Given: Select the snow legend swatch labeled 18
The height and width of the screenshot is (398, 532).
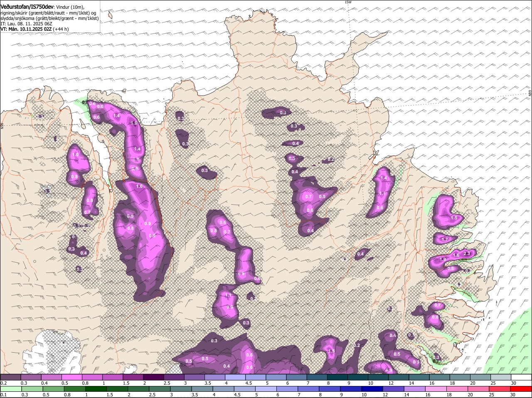Looking at the screenshot, I should pos(460,377).
